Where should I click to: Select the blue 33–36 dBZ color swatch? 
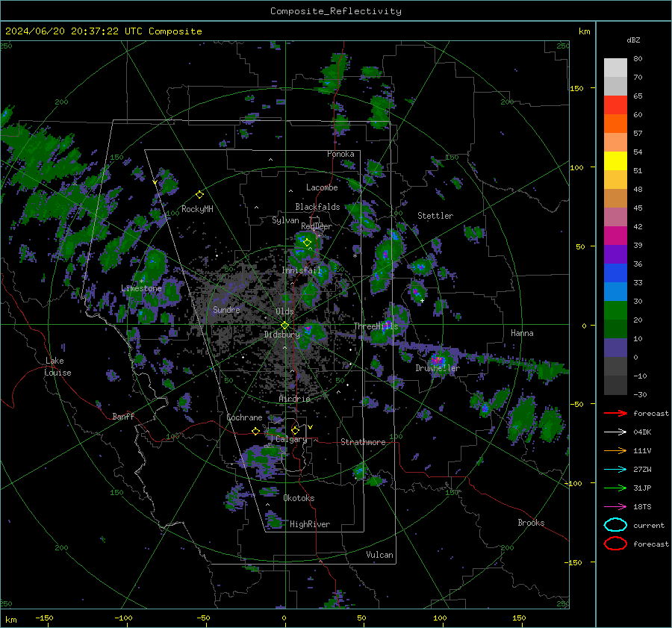pos(615,273)
